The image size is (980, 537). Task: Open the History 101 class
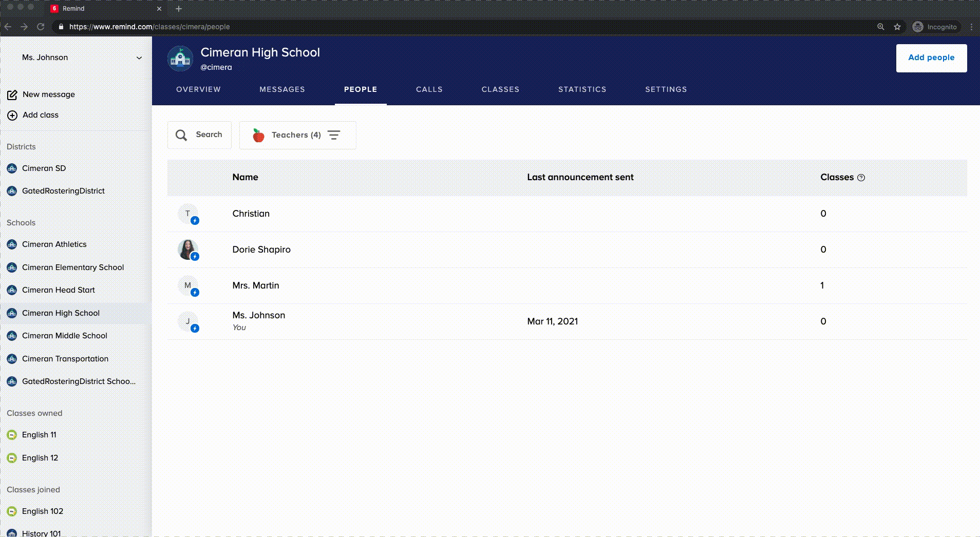coord(42,533)
